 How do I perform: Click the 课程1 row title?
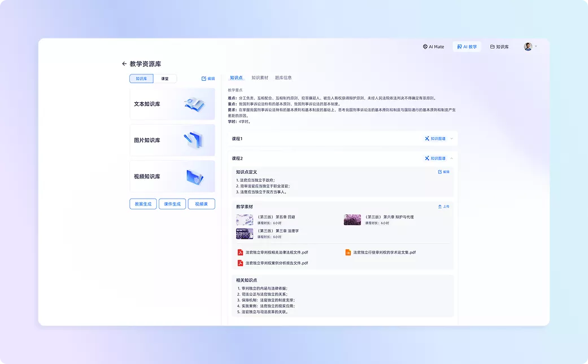(237, 139)
